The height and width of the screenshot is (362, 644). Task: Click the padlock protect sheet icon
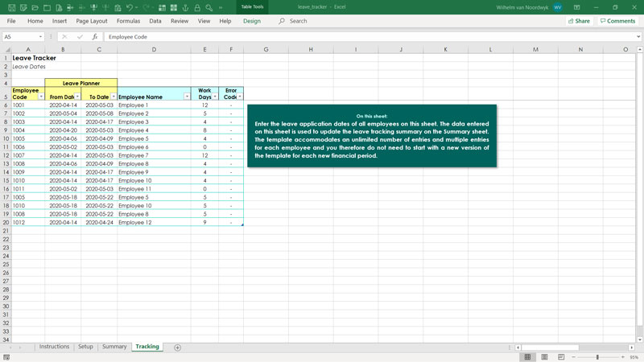197,8
